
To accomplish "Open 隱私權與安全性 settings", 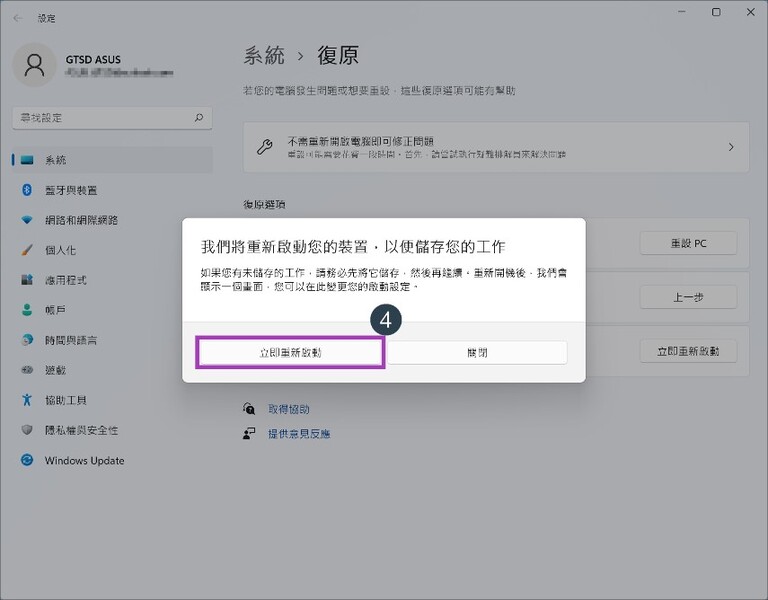I will pos(112,430).
